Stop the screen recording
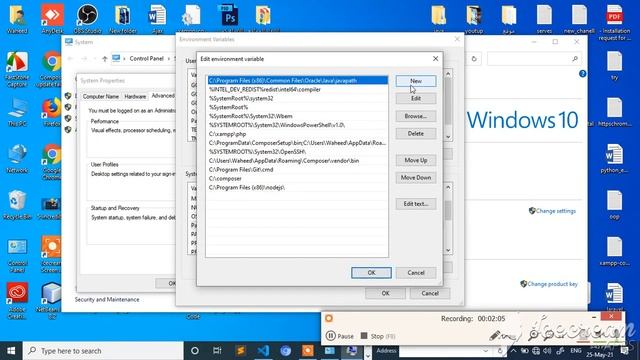This screenshot has height=360, width=640. tap(378, 336)
